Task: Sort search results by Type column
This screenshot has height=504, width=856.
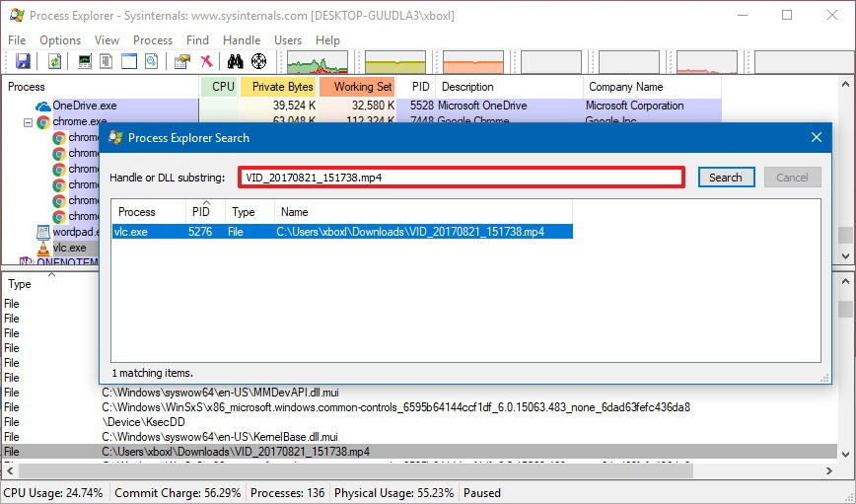Action: (250, 212)
